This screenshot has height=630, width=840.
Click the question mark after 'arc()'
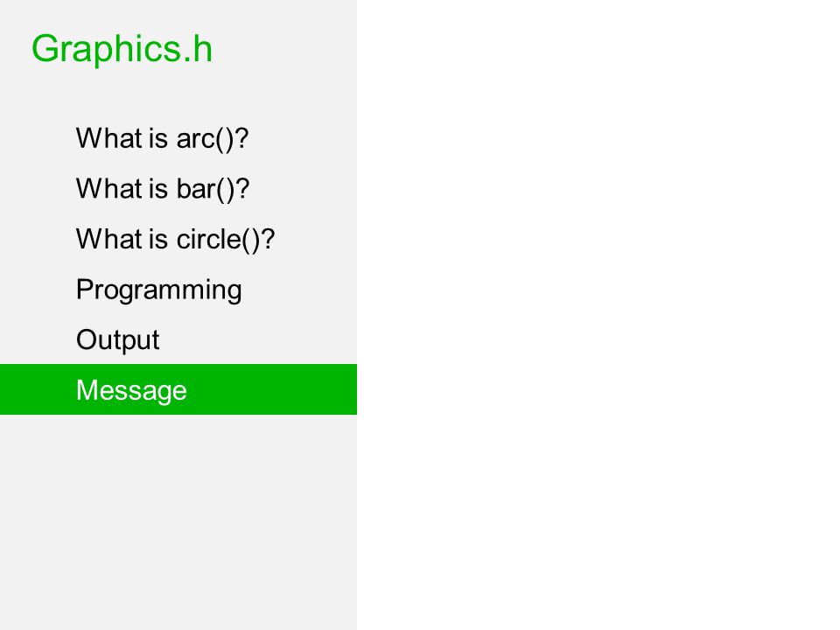coord(241,138)
